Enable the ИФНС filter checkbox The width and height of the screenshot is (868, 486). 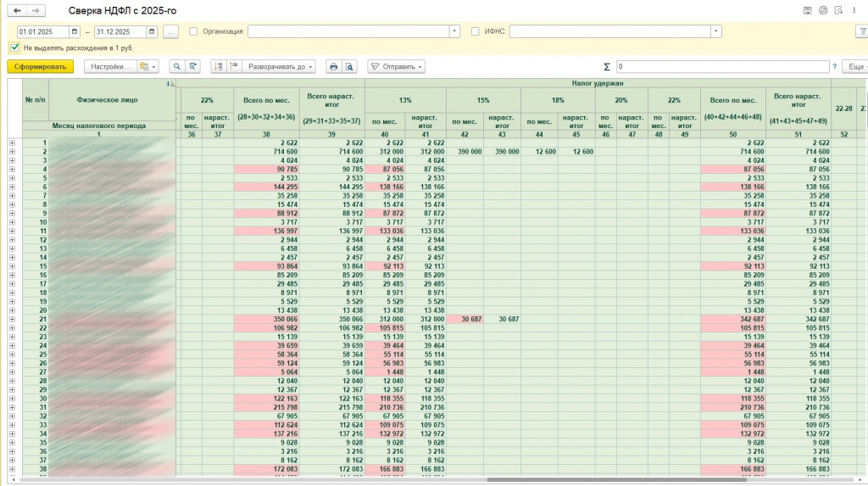475,31
